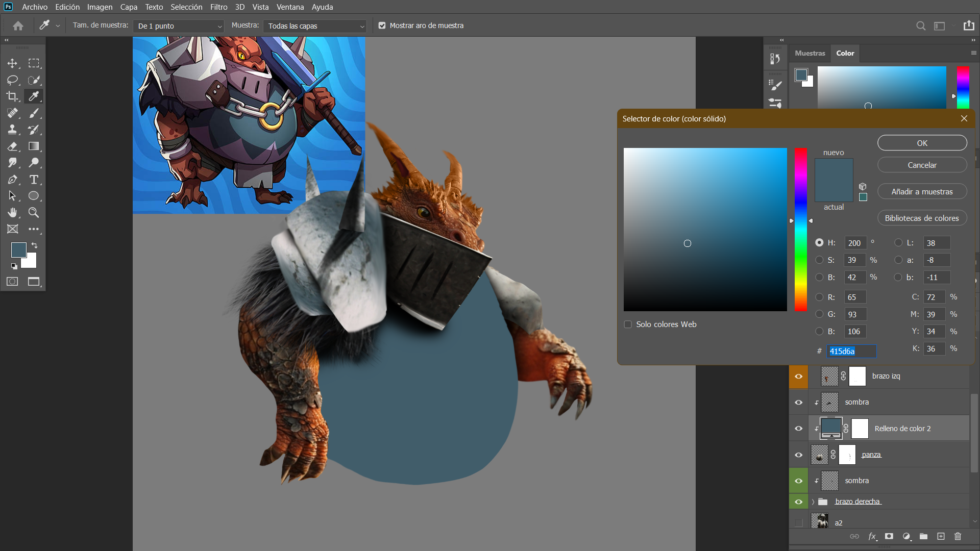Click the Cancelar button
The height and width of the screenshot is (551, 980).
tap(922, 165)
